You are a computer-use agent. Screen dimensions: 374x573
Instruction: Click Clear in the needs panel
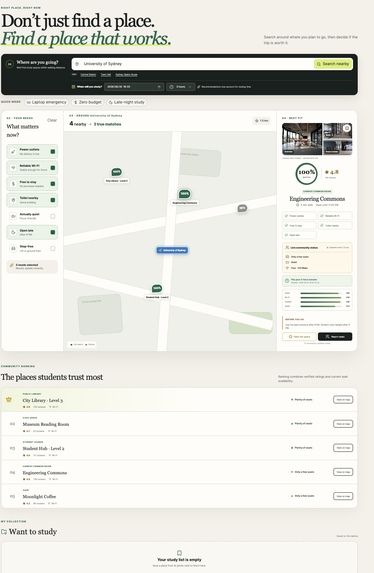pos(52,120)
